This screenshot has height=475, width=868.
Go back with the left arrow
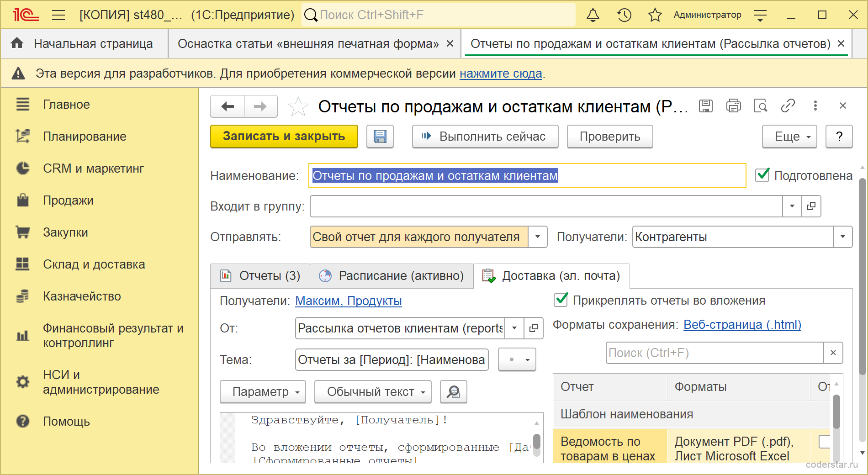[x=228, y=106]
